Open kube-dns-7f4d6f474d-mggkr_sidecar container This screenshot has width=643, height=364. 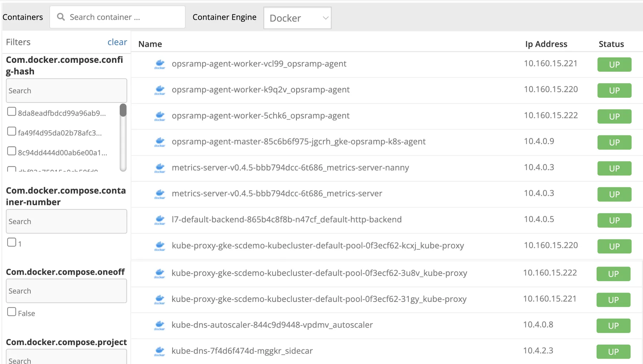(242, 351)
